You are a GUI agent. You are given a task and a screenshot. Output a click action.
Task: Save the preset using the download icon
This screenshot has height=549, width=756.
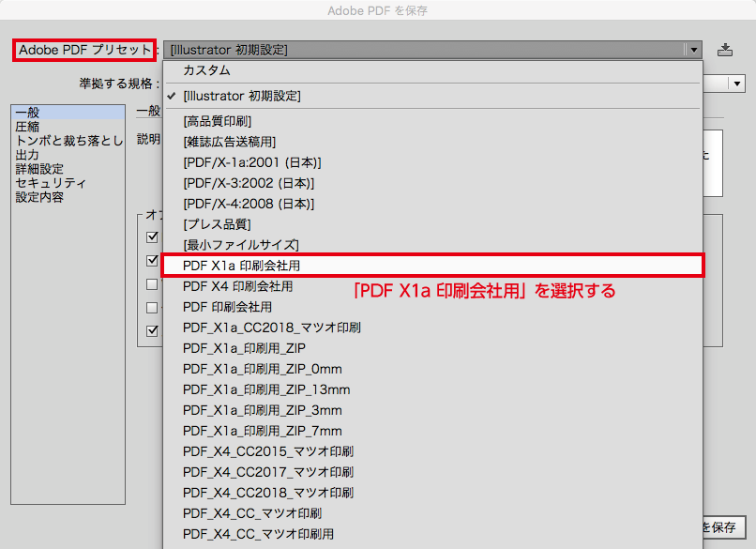pyautogui.click(x=725, y=50)
